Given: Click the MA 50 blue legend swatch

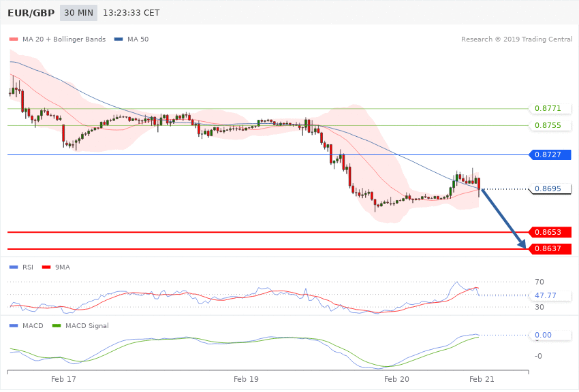Looking at the screenshot, I should [119, 39].
